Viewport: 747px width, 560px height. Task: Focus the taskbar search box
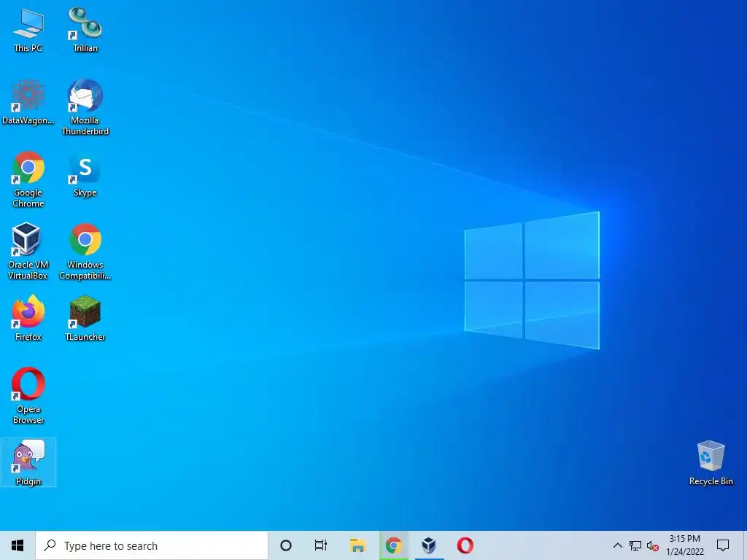[x=152, y=545]
